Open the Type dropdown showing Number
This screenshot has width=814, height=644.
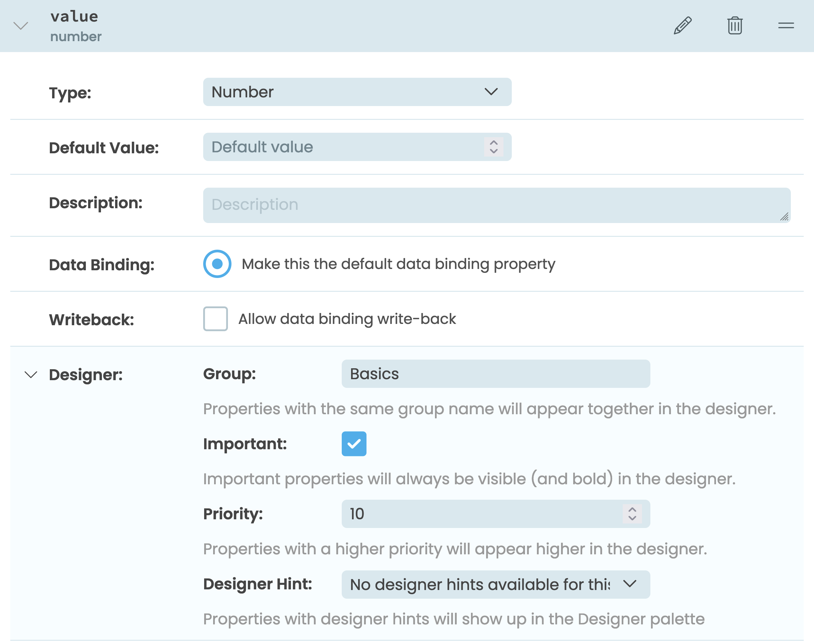[x=357, y=92]
